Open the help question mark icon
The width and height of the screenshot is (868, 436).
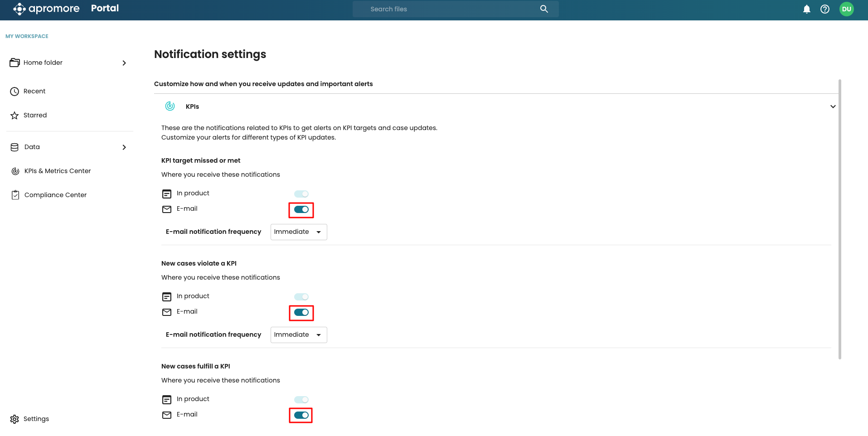click(824, 9)
